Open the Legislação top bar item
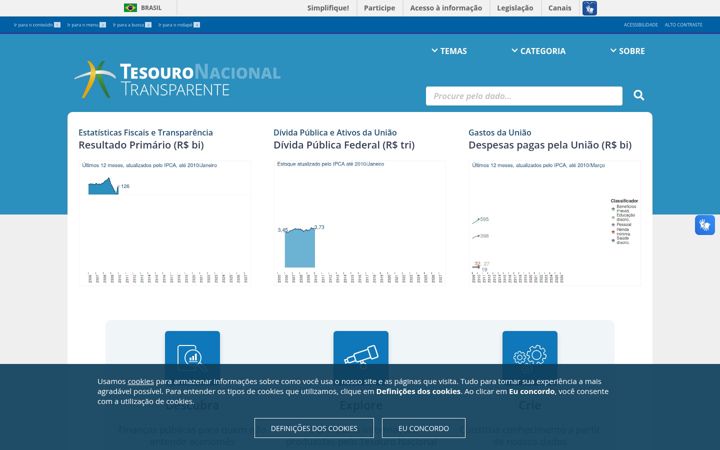720x450 pixels. pyautogui.click(x=515, y=8)
